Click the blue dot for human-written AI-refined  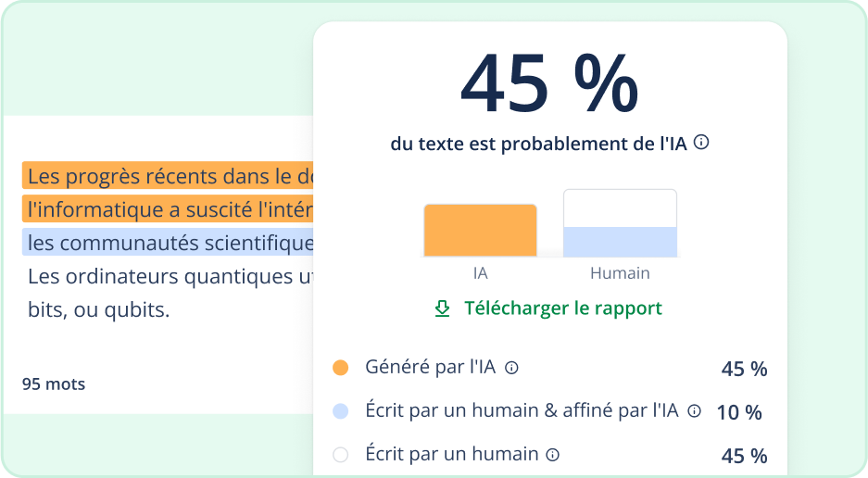pos(340,411)
